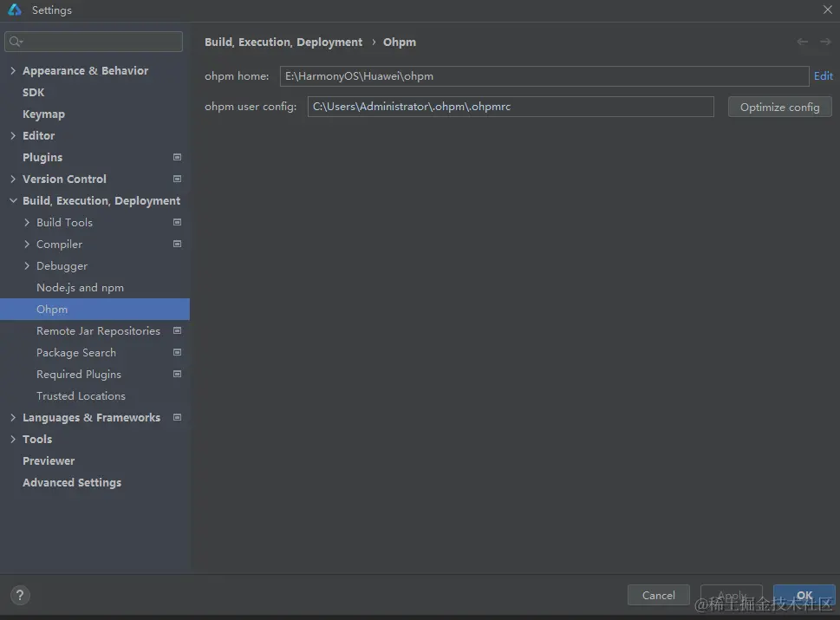840x620 pixels.
Task: Click the ohpm home path field
Action: click(544, 76)
